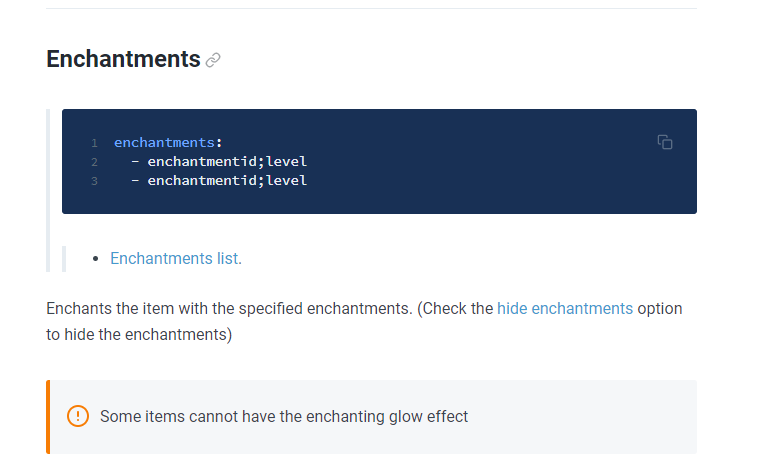
Task: Click the bullet before Enchantments list
Action: pos(95,259)
